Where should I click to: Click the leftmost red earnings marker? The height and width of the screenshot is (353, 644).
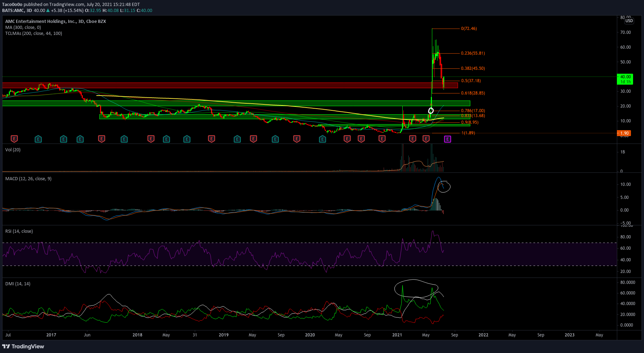(x=14, y=139)
